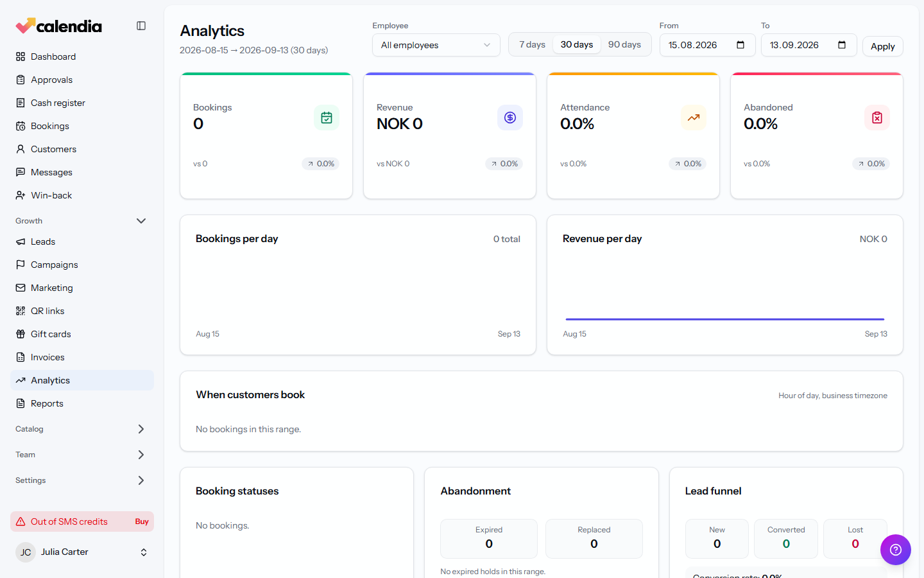Click the Dashboard grid icon
924x578 pixels.
21,57
